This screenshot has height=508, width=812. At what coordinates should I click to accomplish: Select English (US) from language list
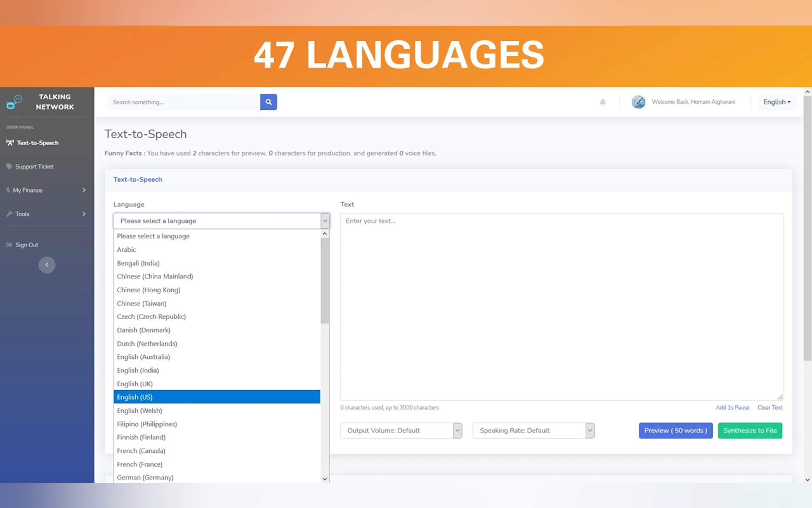[216, 397]
